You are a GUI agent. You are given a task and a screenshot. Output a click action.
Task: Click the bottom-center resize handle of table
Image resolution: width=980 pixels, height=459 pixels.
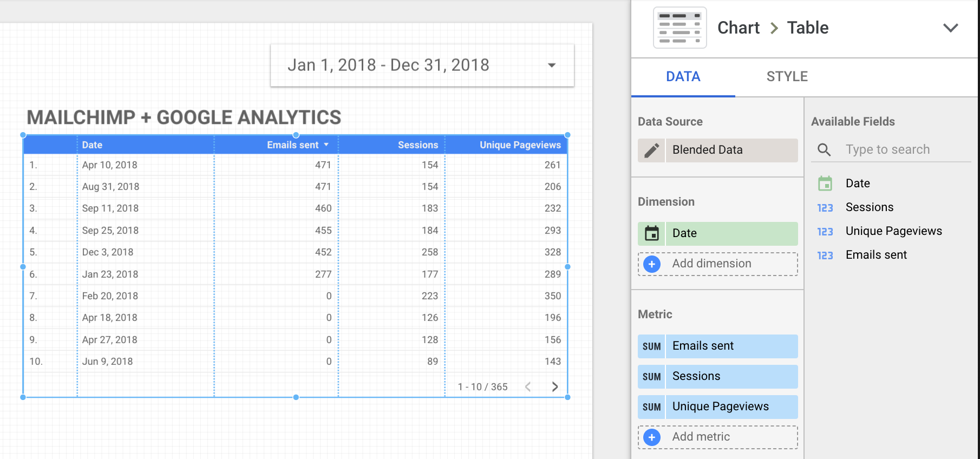[296, 397]
